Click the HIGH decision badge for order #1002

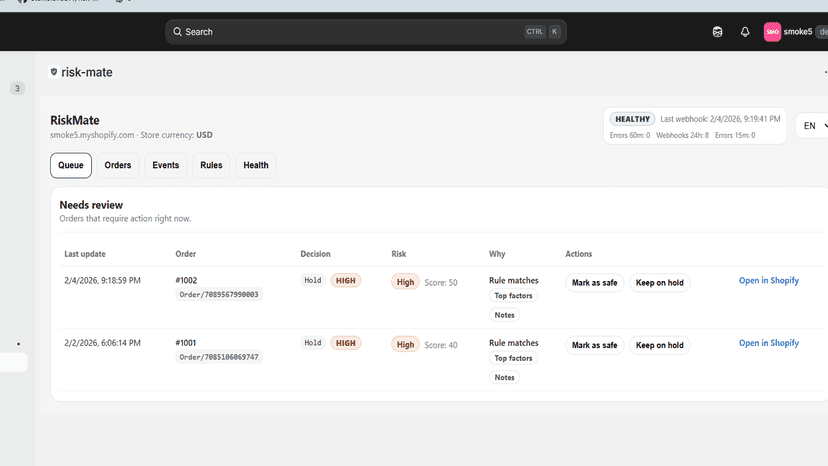coord(346,281)
